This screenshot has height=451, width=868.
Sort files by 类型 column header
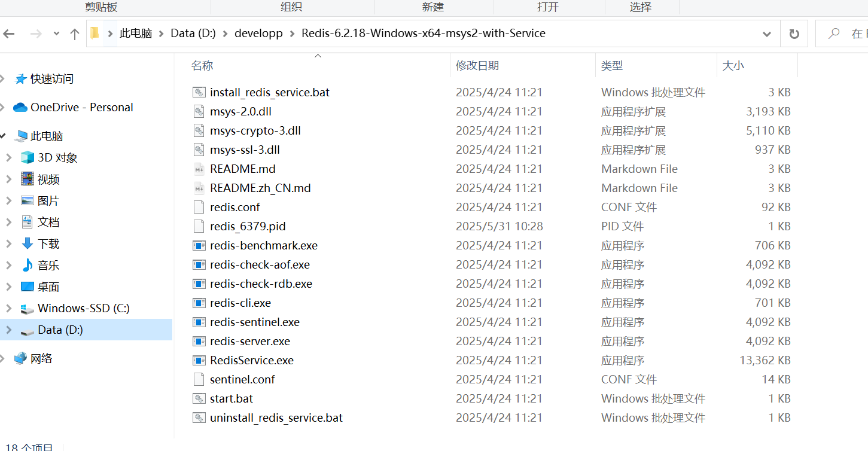pyautogui.click(x=612, y=66)
